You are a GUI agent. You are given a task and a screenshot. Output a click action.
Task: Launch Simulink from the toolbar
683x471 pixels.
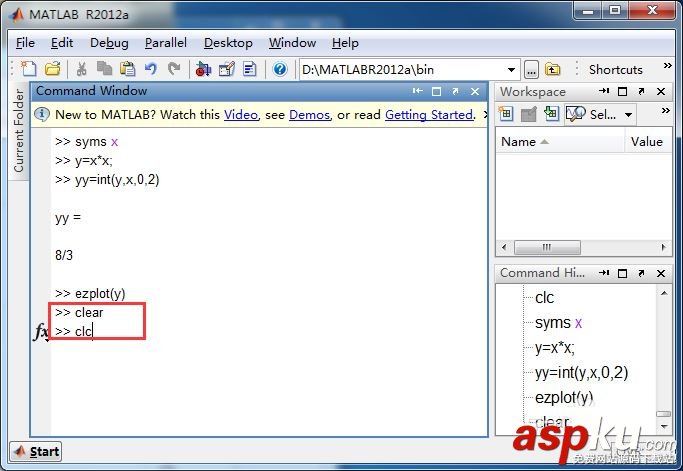(203, 69)
